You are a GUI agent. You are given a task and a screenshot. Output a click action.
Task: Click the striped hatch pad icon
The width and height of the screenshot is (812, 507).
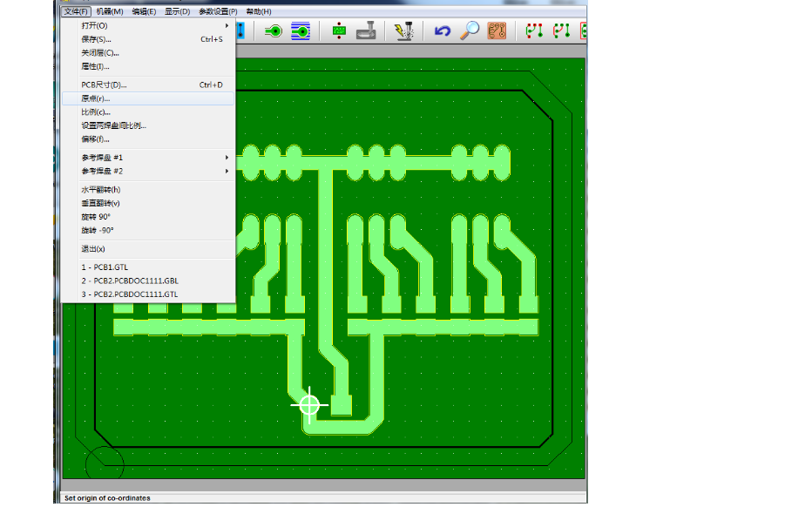pos(301,31)
